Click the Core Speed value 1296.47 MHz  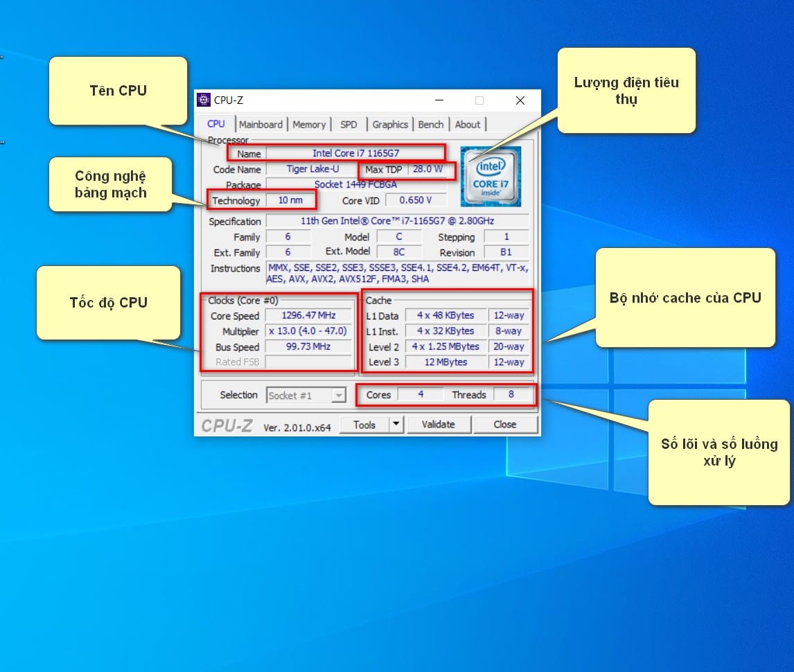(x=308, y=315)
